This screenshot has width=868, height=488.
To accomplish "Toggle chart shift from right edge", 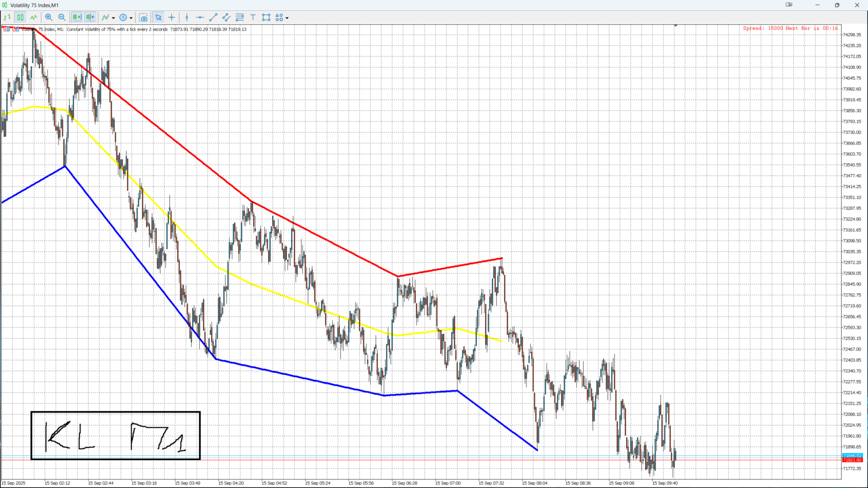I will [90, 18].
